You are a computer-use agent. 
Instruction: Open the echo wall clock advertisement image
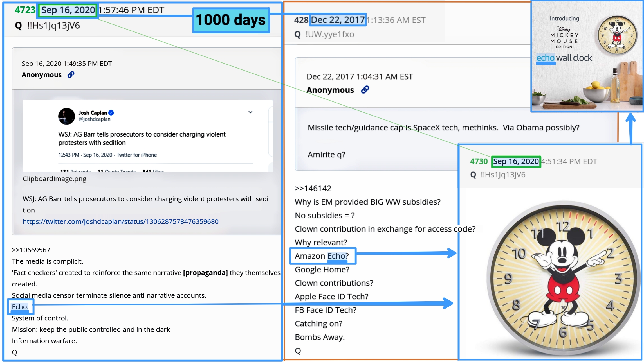pos(587,56)
